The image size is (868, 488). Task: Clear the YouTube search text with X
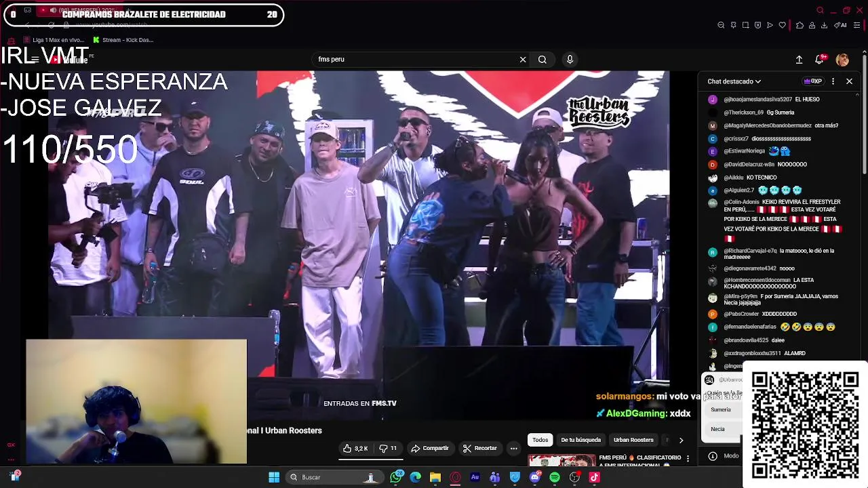tap(523, 60)
